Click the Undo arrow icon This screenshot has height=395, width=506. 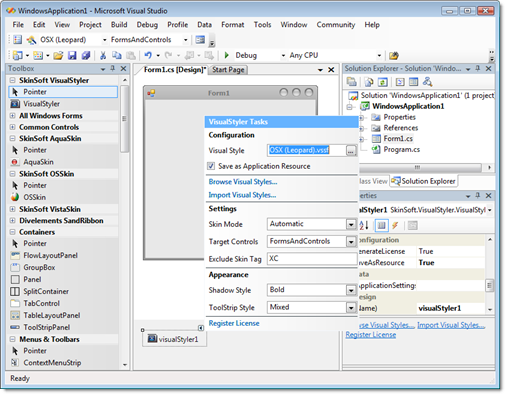pyautogui.click(x=148, y=55)
